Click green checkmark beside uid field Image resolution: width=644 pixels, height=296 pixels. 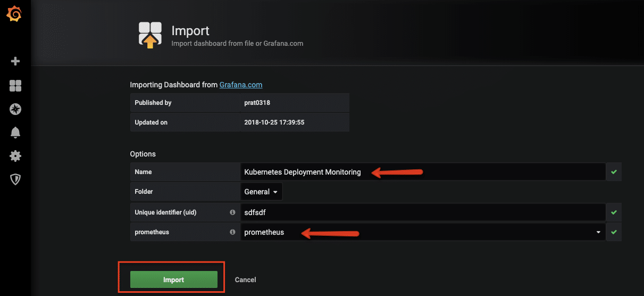(x=614, y=212)
